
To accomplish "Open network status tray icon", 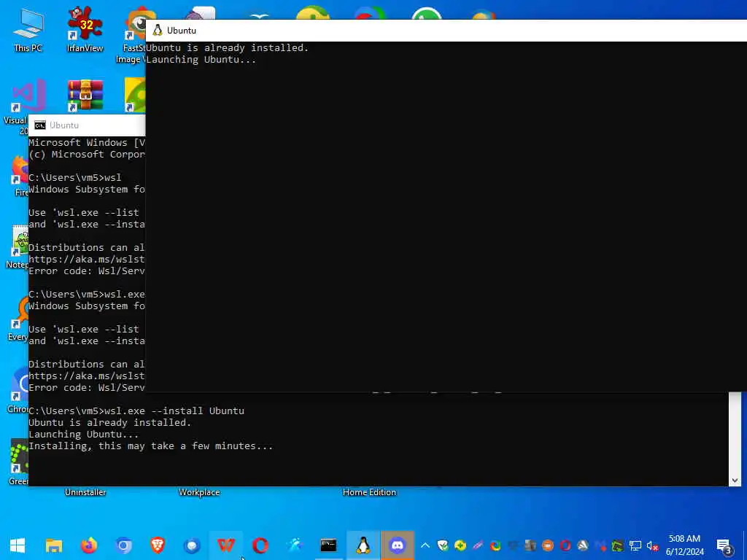I will coord(635,545).
